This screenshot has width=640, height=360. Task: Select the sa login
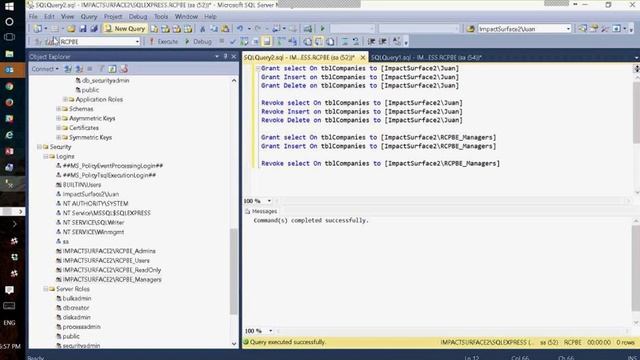click(66, 242)
